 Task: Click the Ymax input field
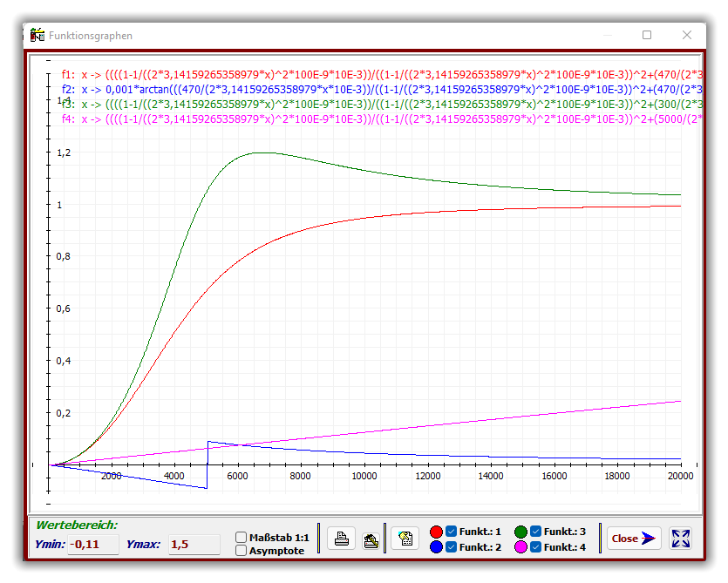click(194, 545)
